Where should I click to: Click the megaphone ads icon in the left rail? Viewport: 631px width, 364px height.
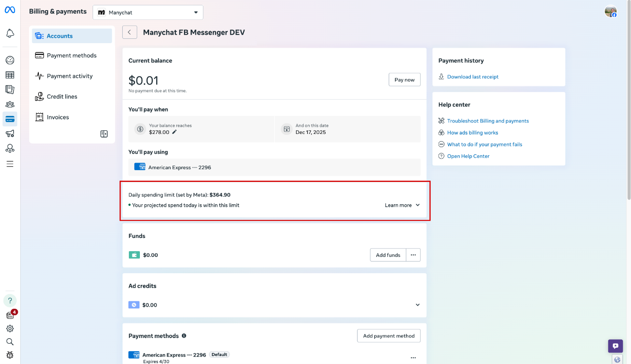click(x=10, y=133)
